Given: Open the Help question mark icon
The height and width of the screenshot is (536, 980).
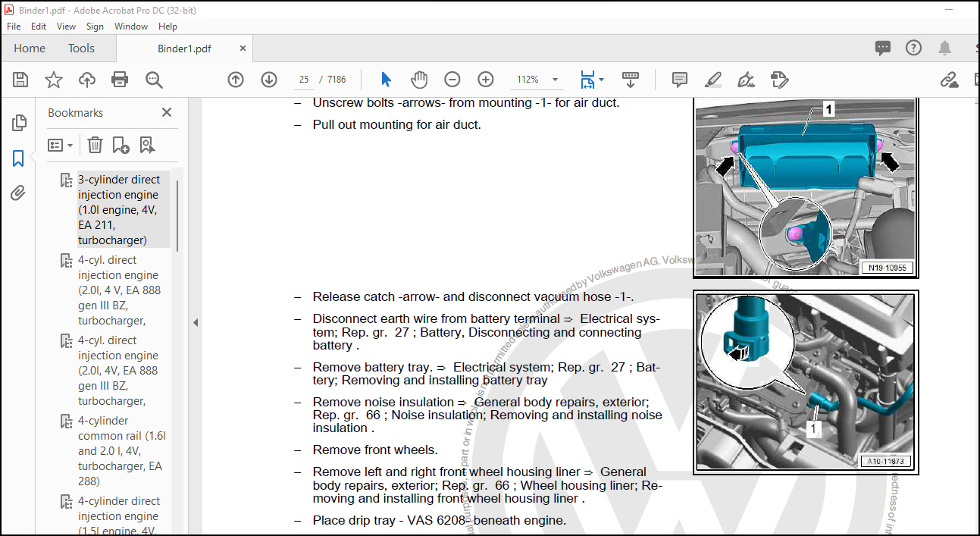Looking at the screenshot, I should (x=914, y=48).
